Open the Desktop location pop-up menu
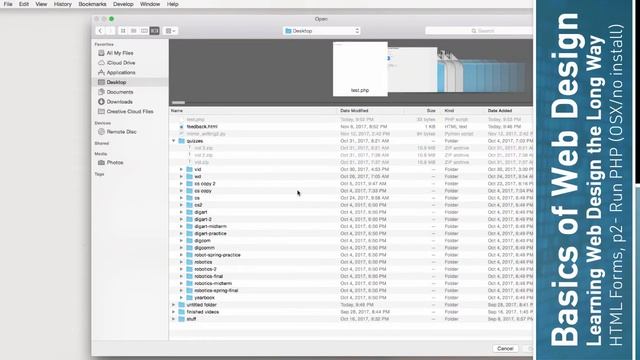This screenshot has height=360, width=640. pos(322,31)
